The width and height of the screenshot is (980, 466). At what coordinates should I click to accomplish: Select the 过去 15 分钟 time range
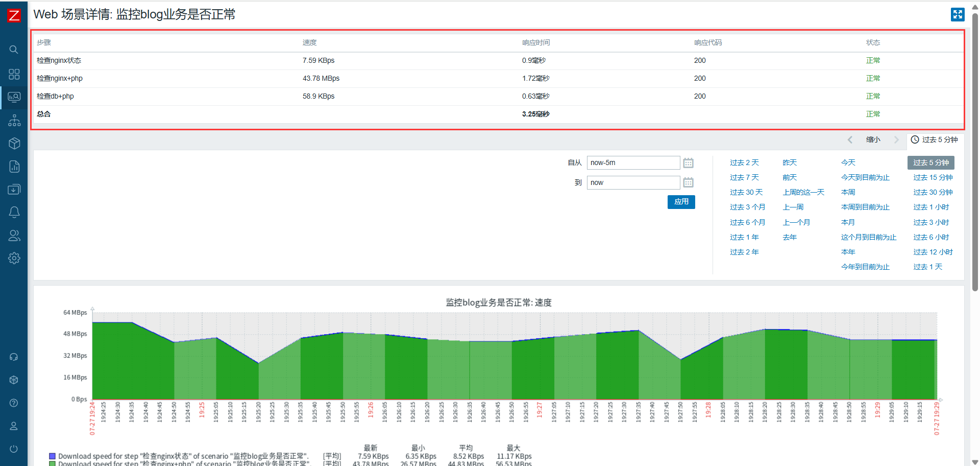pyautogui.click(x=933, y=177)
